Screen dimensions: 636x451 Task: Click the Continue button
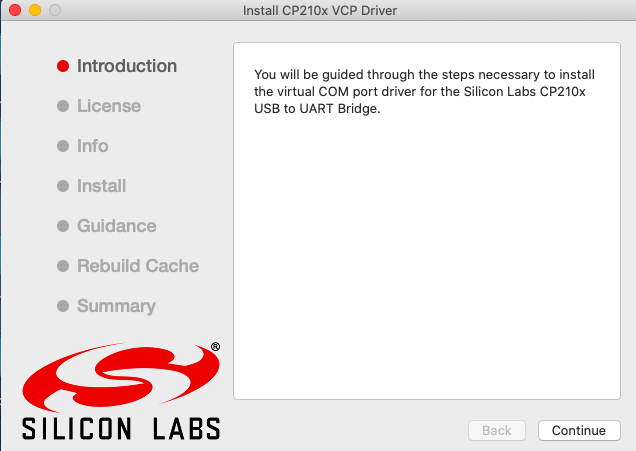pos(578,431)
